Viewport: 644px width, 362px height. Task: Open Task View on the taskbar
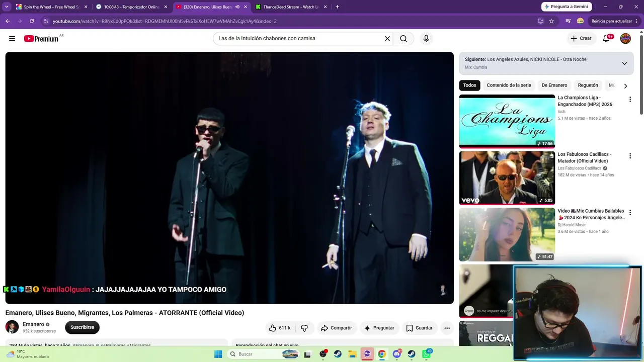pos(307,354)
